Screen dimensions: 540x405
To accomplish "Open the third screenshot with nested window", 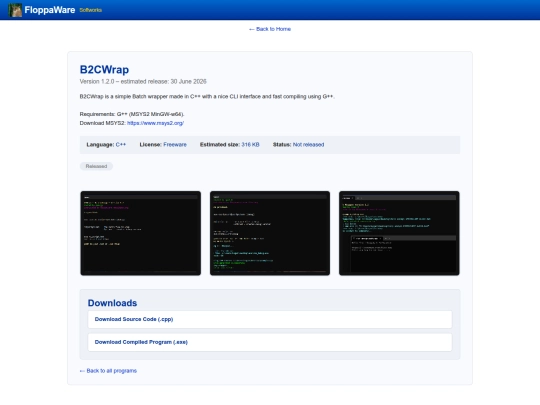I will coord(399,233).
